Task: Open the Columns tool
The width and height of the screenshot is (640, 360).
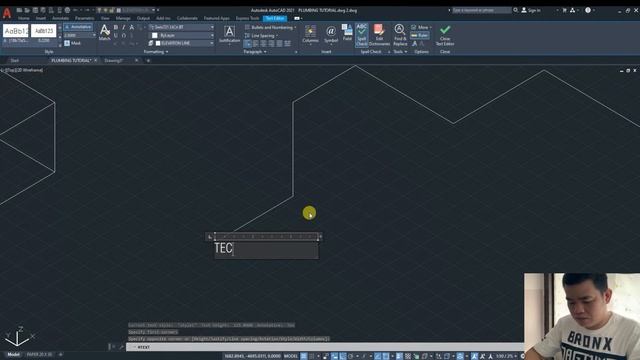Action: point(310,34)
